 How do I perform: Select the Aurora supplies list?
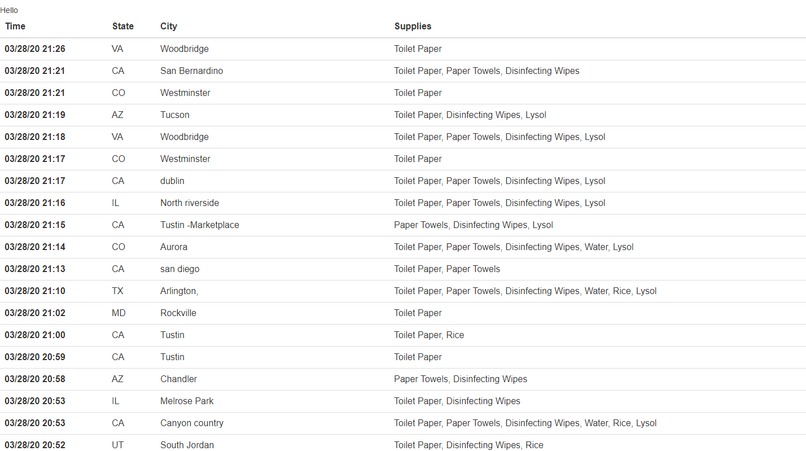(x=514, y=247)
